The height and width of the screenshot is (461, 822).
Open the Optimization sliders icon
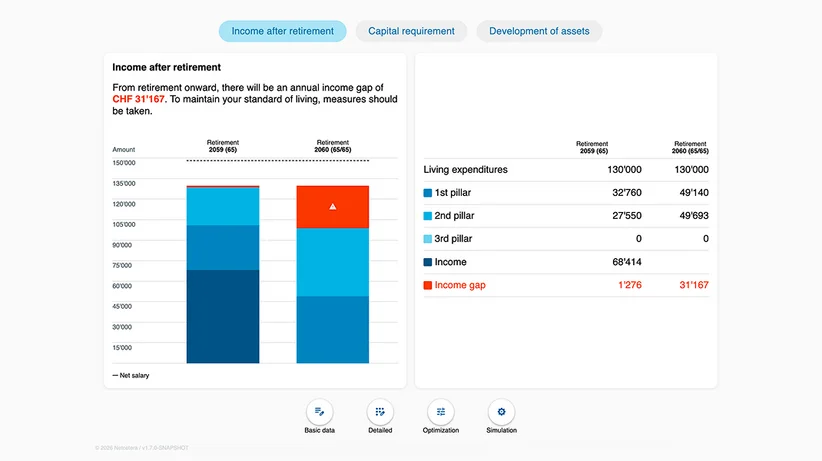point(441,412)
